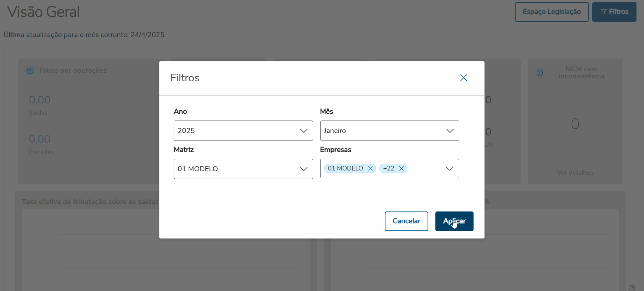
Task: Click the +22 chip label in Empresas
Action: click(x=388, y=168)
